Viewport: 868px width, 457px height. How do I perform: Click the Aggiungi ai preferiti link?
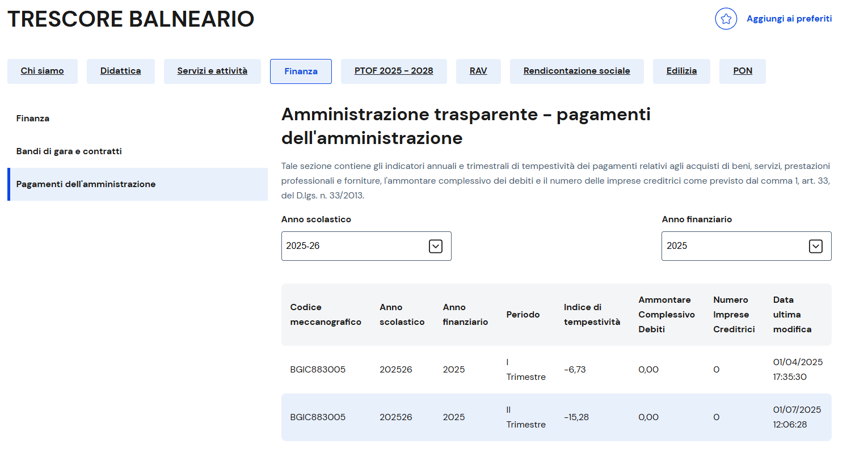pos(789,19)
